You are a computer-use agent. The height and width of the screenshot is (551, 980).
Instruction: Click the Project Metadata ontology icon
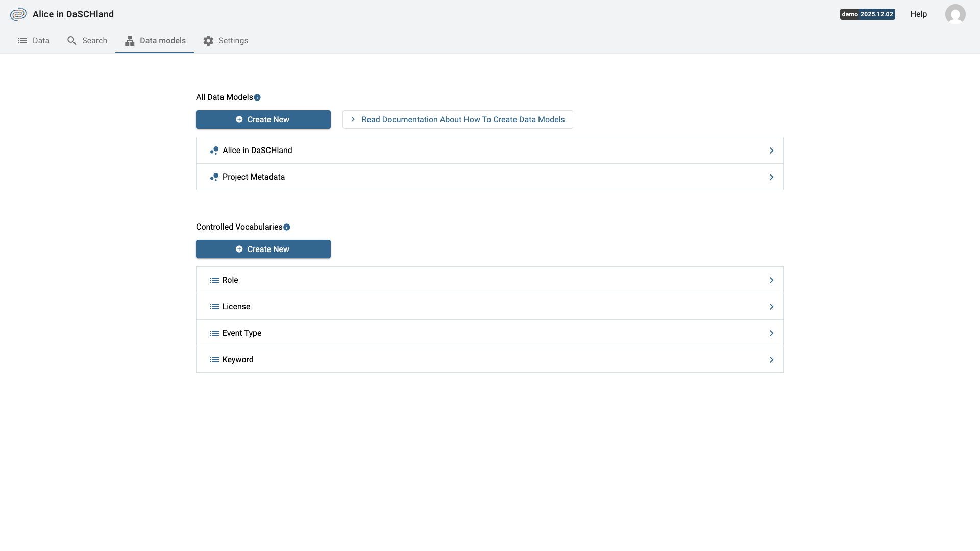pyautogui.click(x=214, y=177)
